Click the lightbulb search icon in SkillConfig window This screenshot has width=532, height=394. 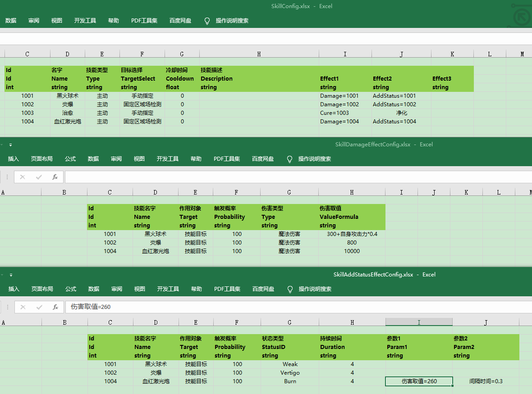point(207,21)
